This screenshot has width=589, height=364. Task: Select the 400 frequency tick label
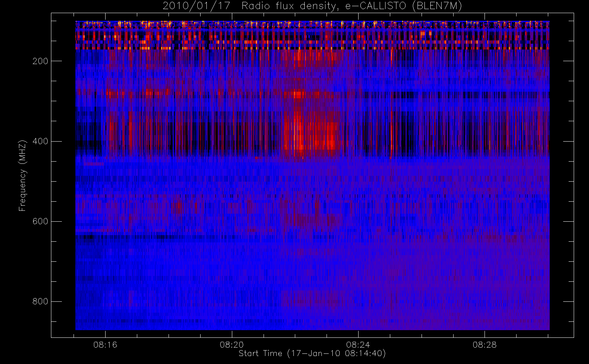(40, 141)
